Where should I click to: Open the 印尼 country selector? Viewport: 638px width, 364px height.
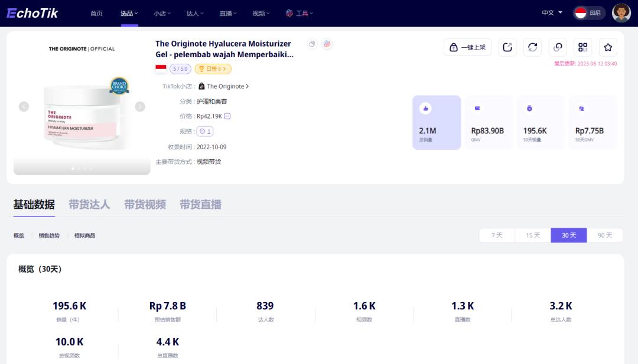(x=589, y=13)
